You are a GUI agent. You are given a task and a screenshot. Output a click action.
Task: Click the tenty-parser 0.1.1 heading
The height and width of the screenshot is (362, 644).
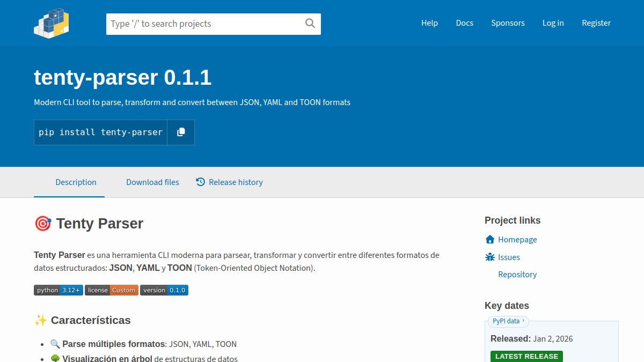(122, 78)
